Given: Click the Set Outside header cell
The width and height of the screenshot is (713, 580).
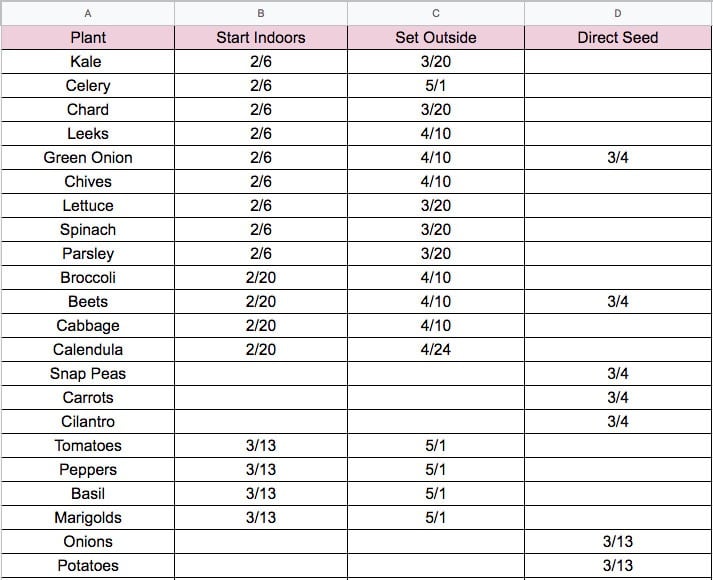Looking at the screenshot, I should [436, 37].
